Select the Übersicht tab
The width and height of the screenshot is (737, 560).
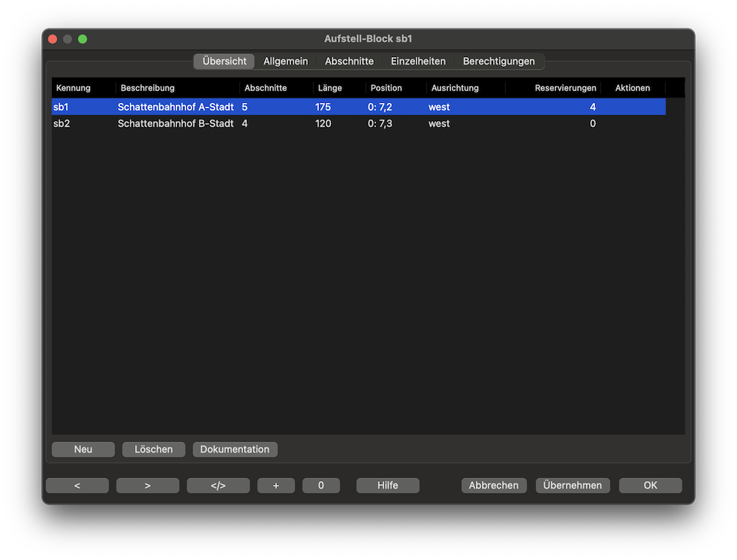(224, 62)
